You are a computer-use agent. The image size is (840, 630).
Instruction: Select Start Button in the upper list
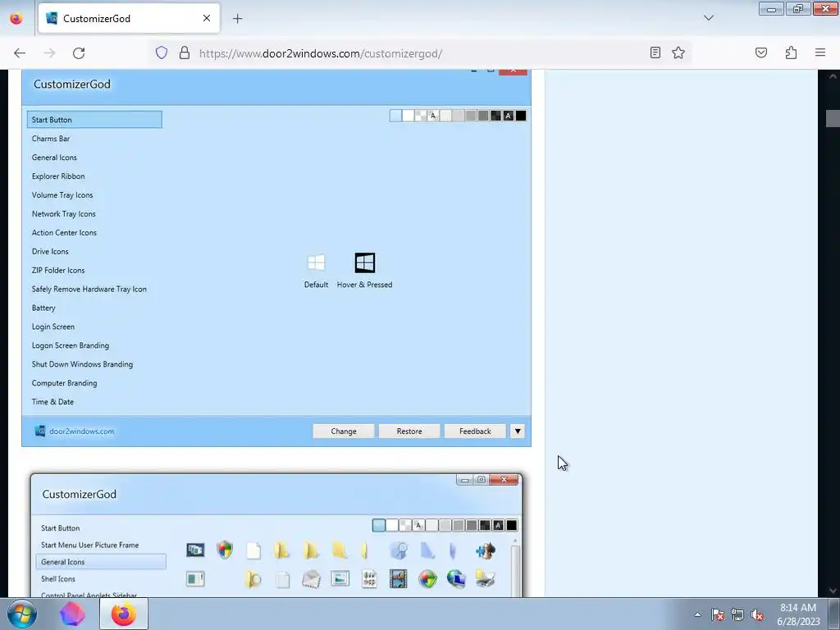pos(94,120)
